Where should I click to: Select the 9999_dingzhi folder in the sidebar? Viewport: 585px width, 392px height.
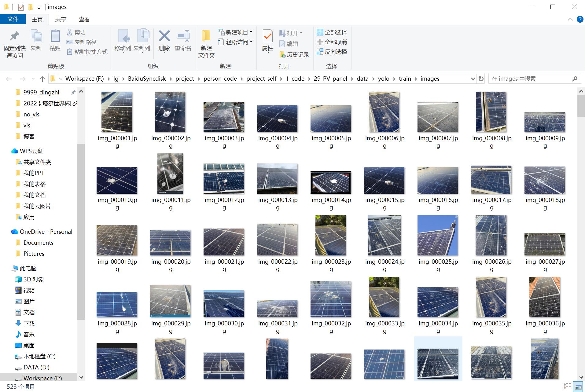(x=41, y=92)
